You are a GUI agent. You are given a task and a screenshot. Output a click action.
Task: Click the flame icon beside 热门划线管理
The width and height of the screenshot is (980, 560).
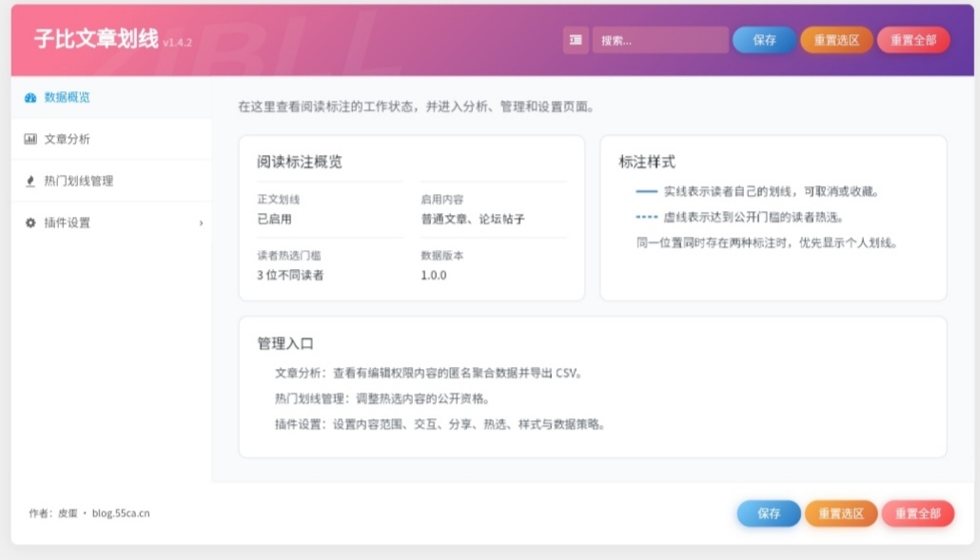[30, 181]
